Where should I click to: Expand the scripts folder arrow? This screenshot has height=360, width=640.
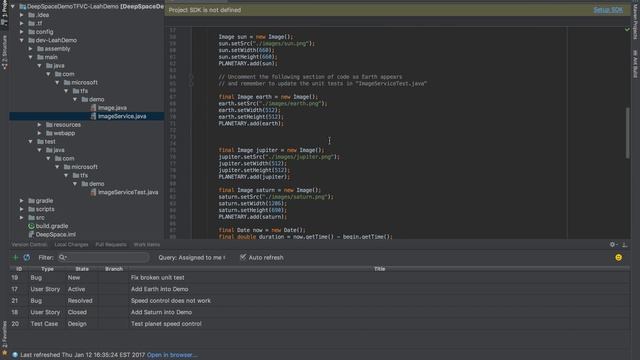[x=22, y=209]
